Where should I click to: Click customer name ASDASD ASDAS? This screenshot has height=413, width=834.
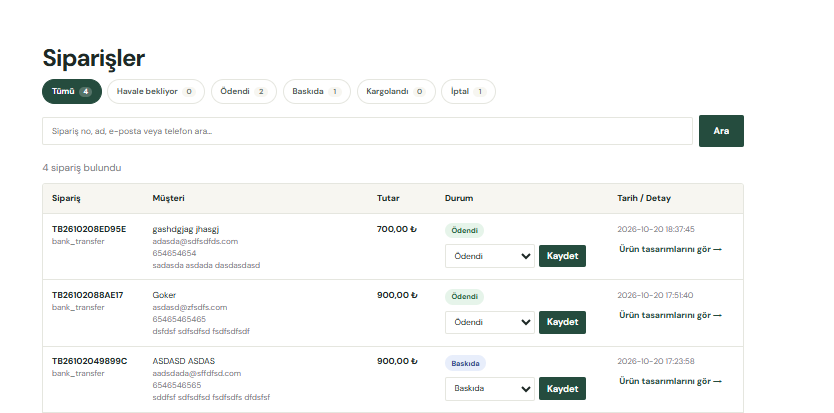coord(184,361)
